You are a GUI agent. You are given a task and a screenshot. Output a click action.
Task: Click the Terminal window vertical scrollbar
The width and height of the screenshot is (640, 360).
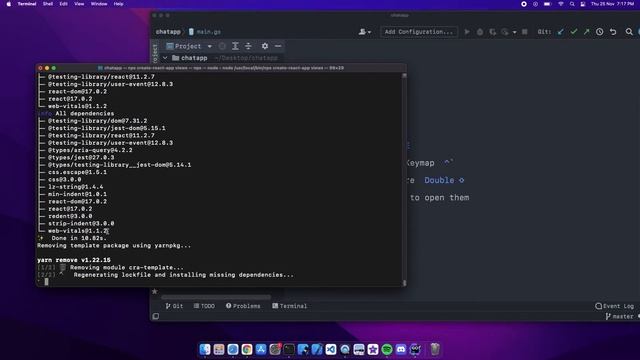click(404, 179)
